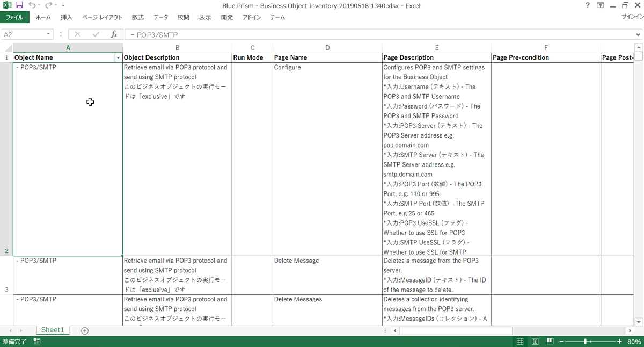
Task: Open the Sheet1 tab
Action: (x=53, y=330)
